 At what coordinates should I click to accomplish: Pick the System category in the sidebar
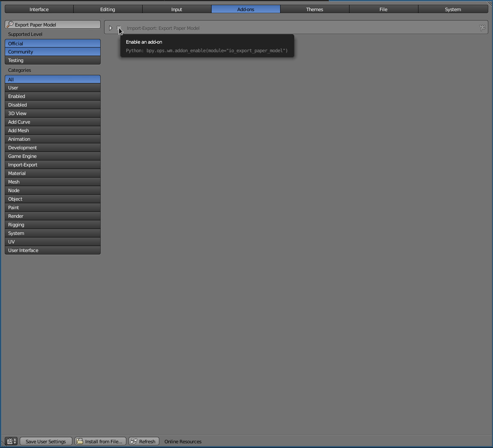tap(53, 233)
